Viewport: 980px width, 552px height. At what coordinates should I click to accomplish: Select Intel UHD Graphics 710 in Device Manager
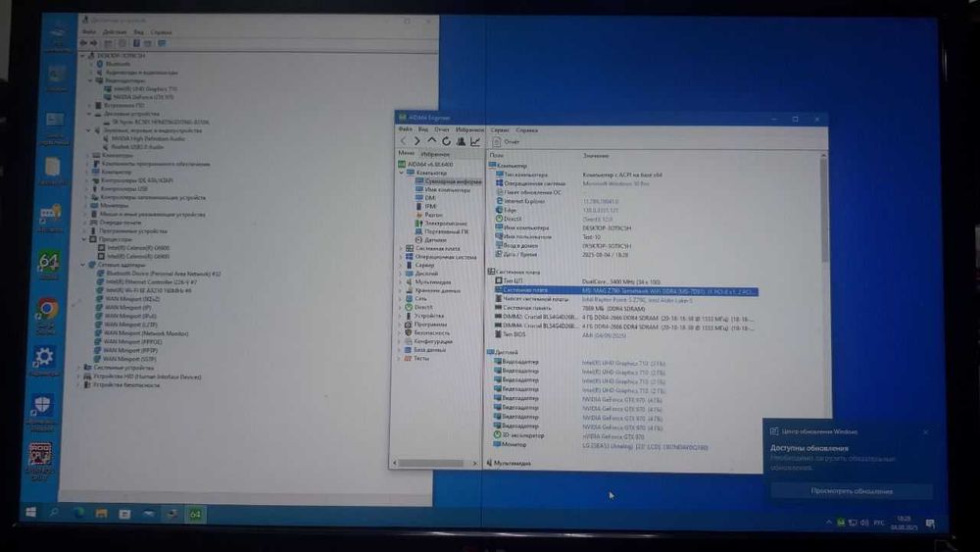click(140, 89)
